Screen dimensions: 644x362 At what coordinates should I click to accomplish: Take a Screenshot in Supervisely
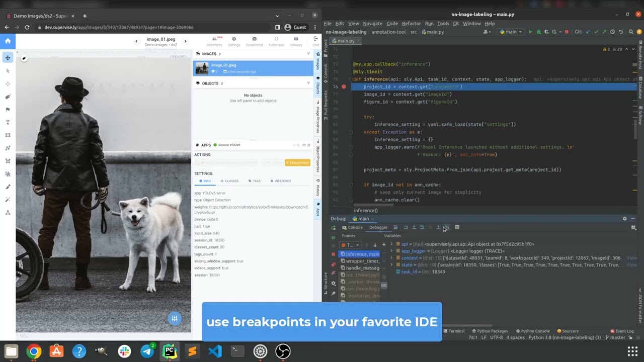(254, 41)
